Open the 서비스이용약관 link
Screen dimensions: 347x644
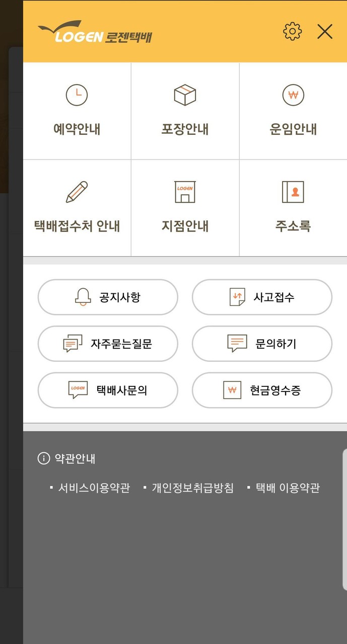pos(94,488)
